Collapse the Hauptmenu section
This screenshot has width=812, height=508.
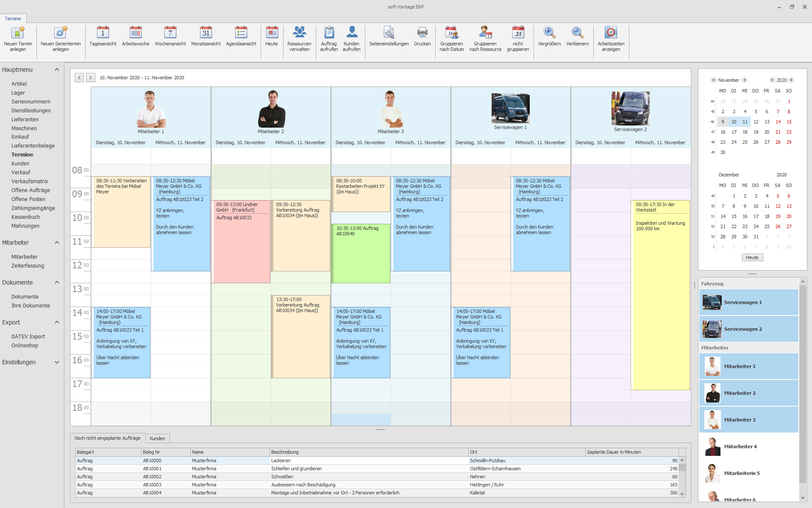pyautogui.click(x=57, y=70)
